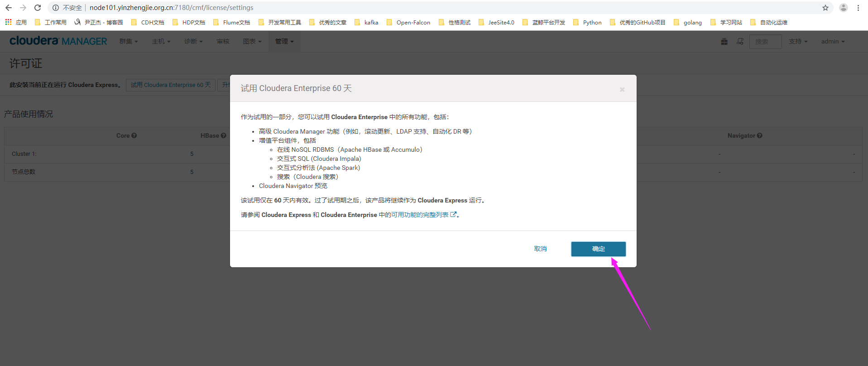Click help icon next to Core

tap(134, 135)
